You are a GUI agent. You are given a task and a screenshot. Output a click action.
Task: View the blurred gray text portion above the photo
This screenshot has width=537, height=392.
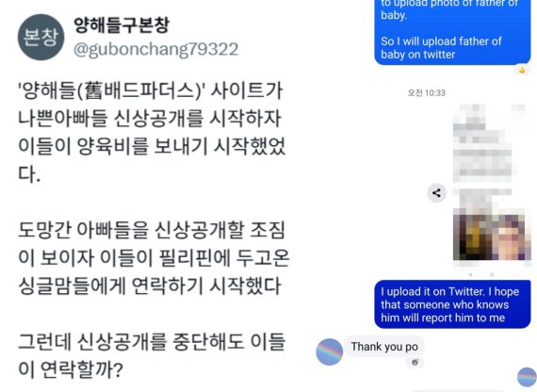click(482, 142)
